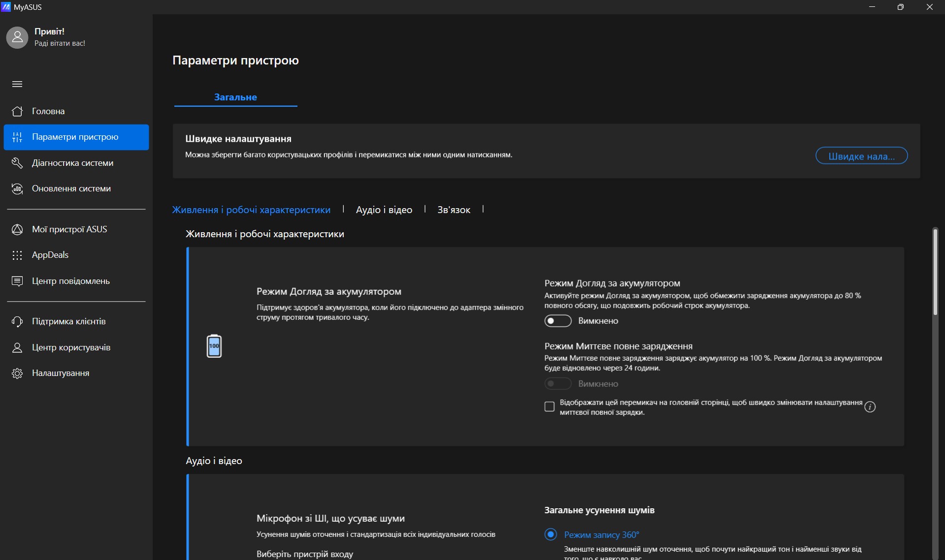Jump to Зв'язок section tab

[x=454, y=210]
